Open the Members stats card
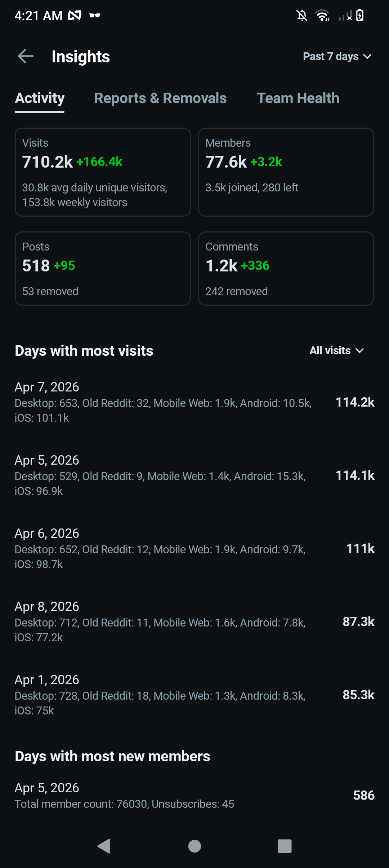This screenshot has height=868, width=389. (286, 172)
